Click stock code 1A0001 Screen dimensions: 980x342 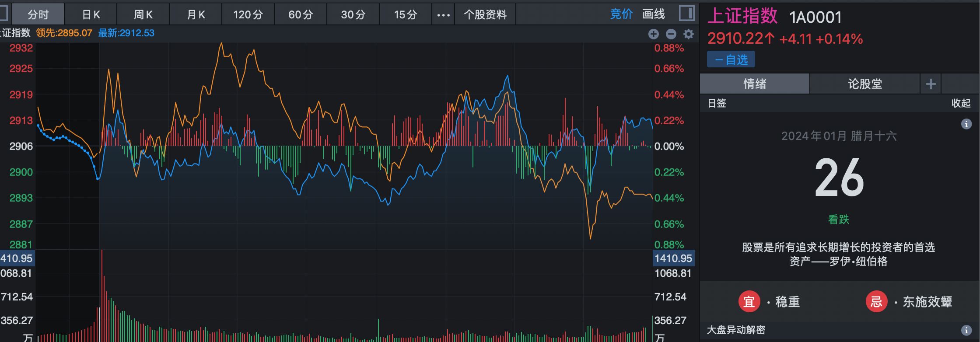point(815,17)
